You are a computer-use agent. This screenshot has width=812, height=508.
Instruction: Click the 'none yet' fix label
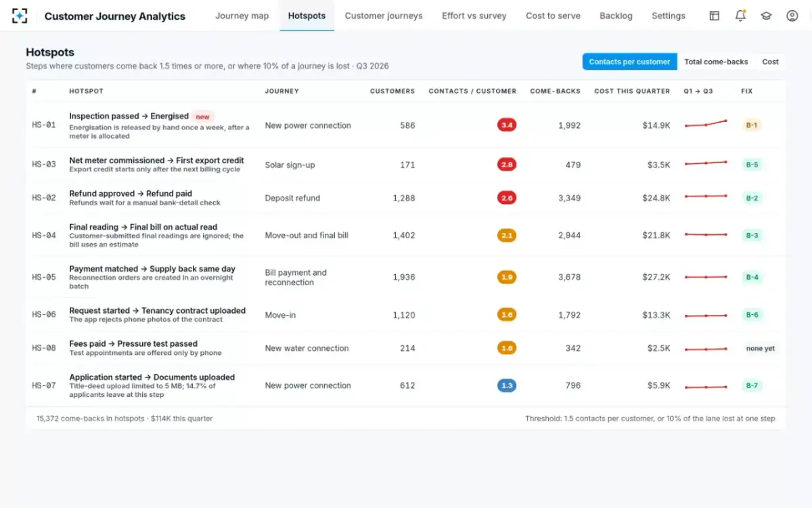coord(761,348)
